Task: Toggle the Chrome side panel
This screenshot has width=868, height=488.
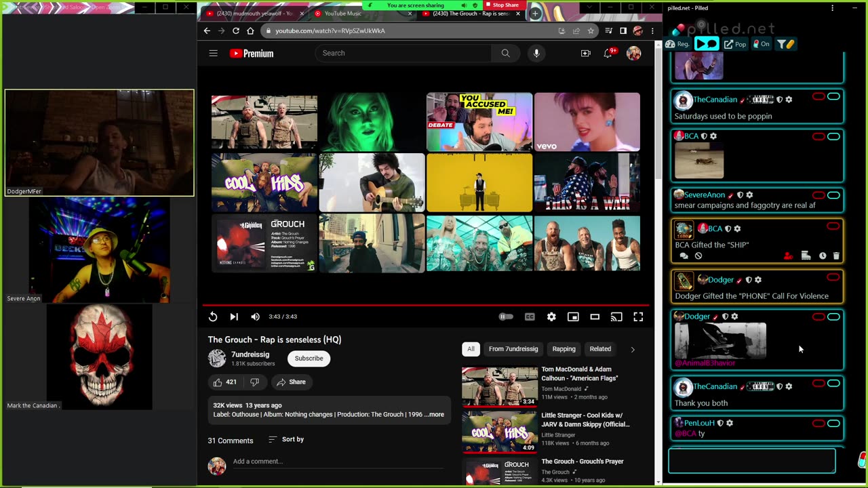Action: coord(623,30)
